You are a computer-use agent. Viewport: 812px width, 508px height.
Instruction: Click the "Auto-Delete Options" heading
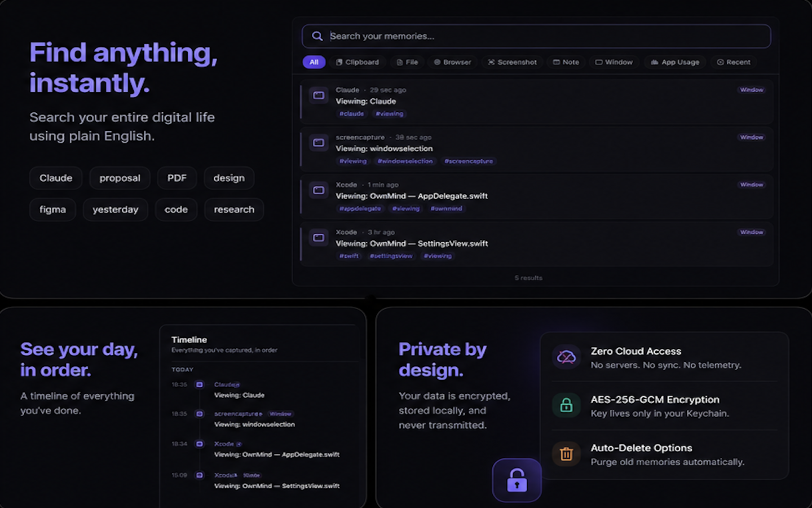(x=642, y=448)
